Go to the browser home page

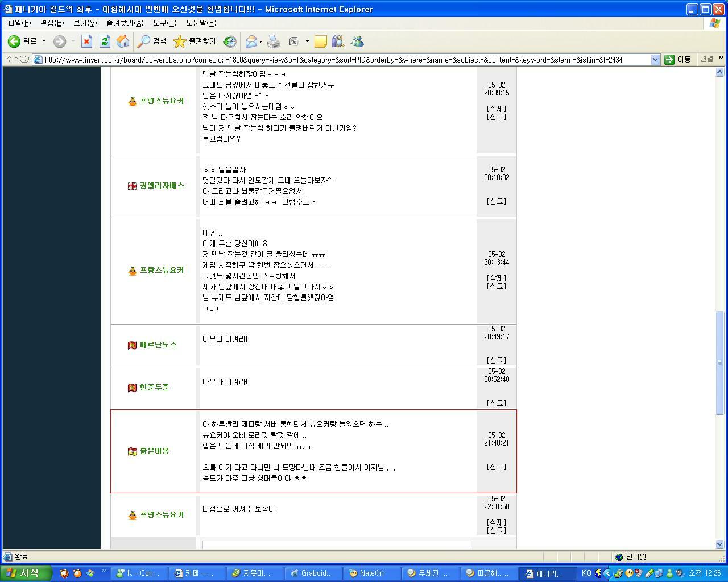(123, 41)
